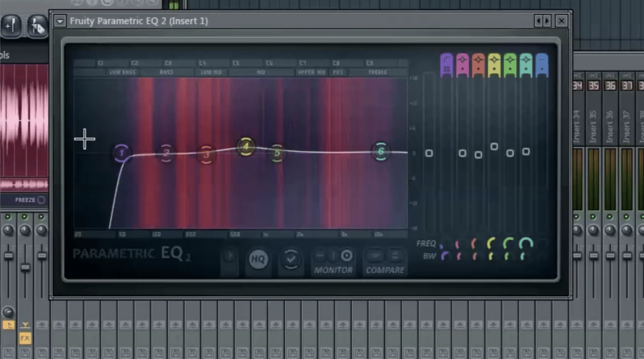Image resolution: width=644 pixels, height=359 pixels.
Task: Click the first mixer track volume fader
Action: 9,256
